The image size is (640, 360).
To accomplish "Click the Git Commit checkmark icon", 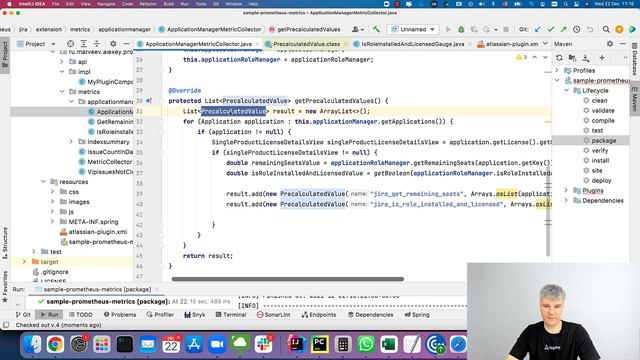I will (551, 29).
